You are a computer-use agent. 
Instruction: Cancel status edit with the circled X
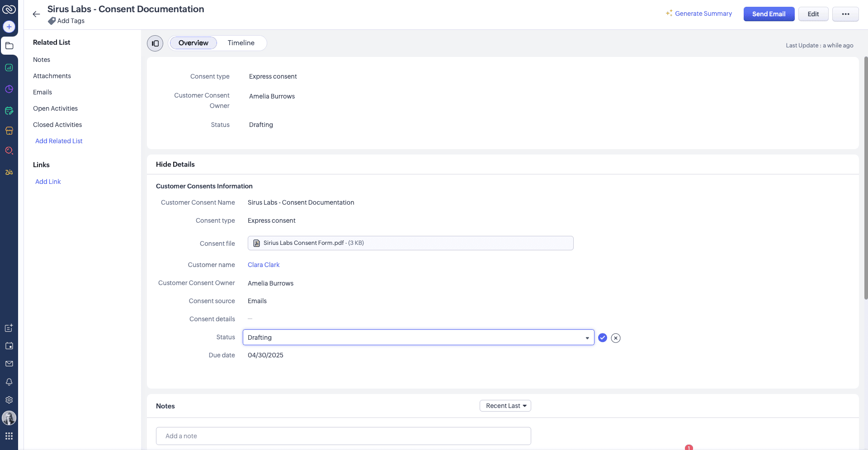pos(615,337)
